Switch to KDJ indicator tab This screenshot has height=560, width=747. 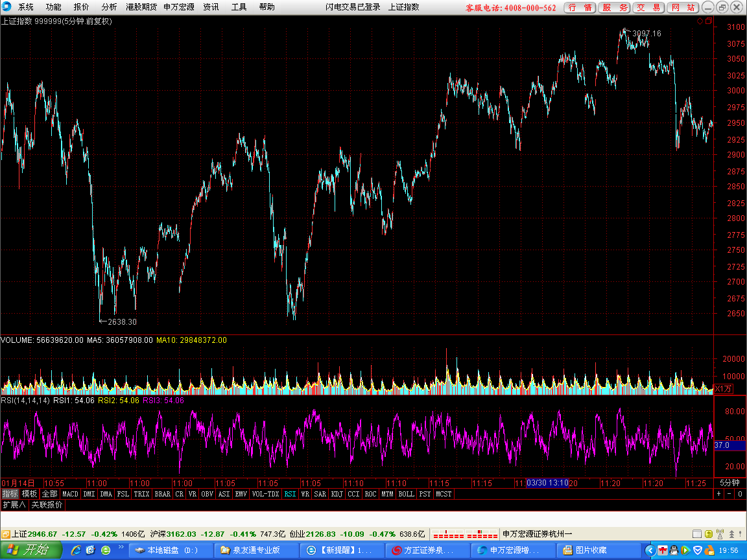[x=337, y=494]
